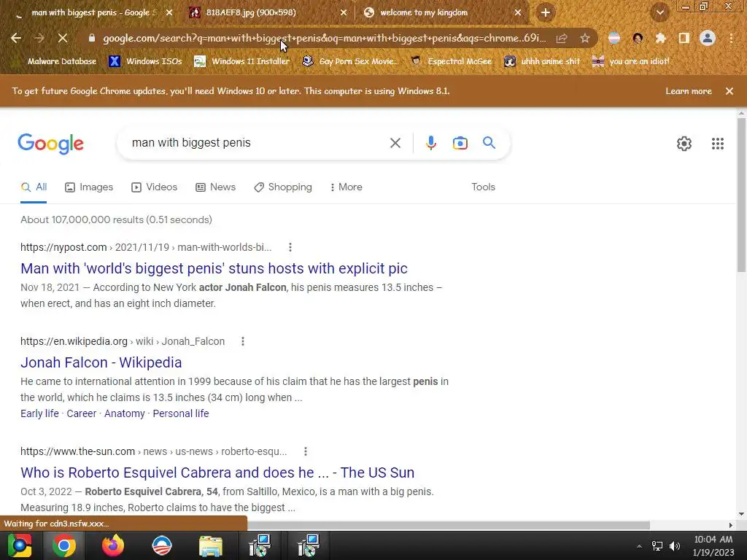The height and width of the screenshot is (560, 747).
Task: Open the Chrome profile avatar
Action: pyautogui.click(x=708, y=38)
